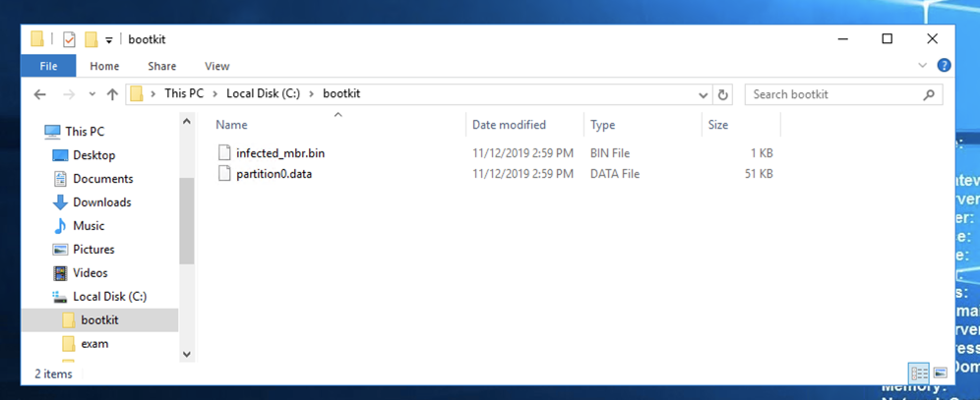Viewport: 980px width, 400px height.
Task: Click the BIN File type cell
Action: [609, 153]
